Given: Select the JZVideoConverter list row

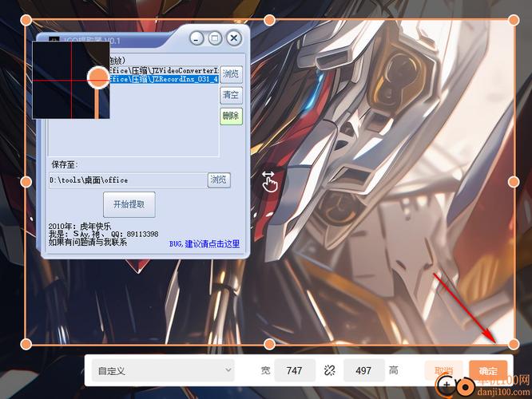Looking at the screenshot, I should click(x=164, y=70).
